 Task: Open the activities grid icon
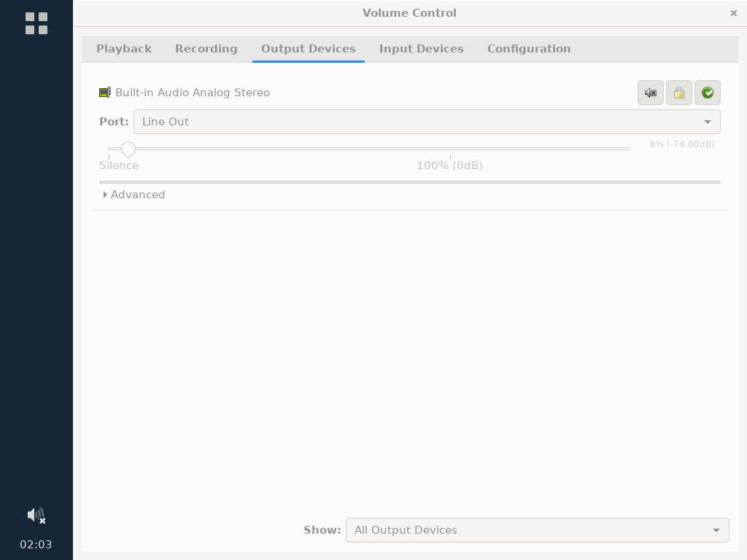[x=36, y=23]
